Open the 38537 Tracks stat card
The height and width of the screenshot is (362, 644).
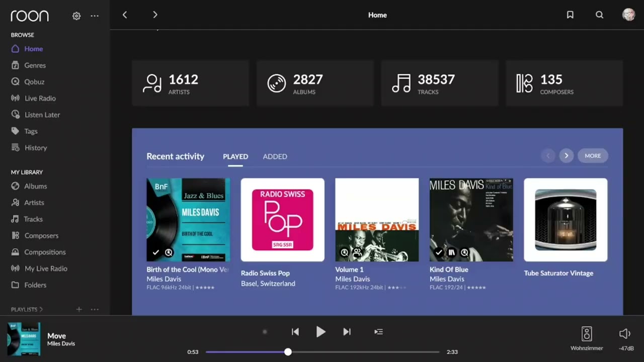[440, 83]
